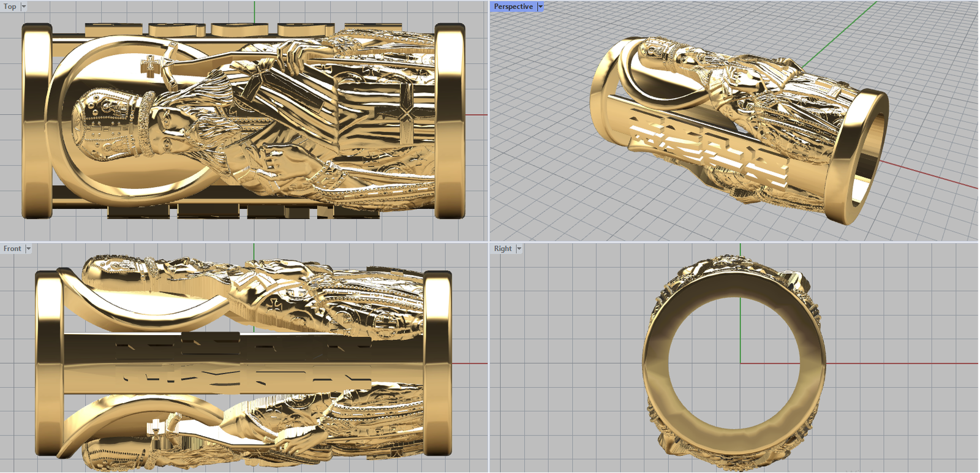Click the Perspective viewport title label
Screen dimensions: 980x473
click(x=513, y=6)
